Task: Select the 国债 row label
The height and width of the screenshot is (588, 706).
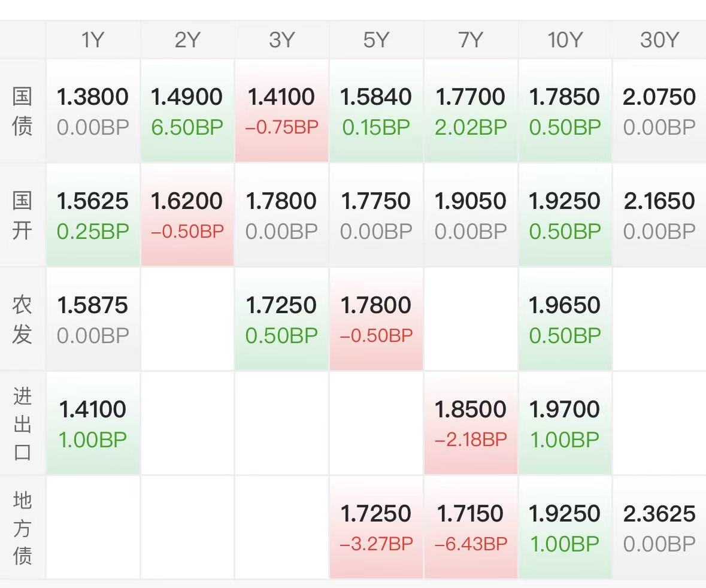Action: point(22,111)
